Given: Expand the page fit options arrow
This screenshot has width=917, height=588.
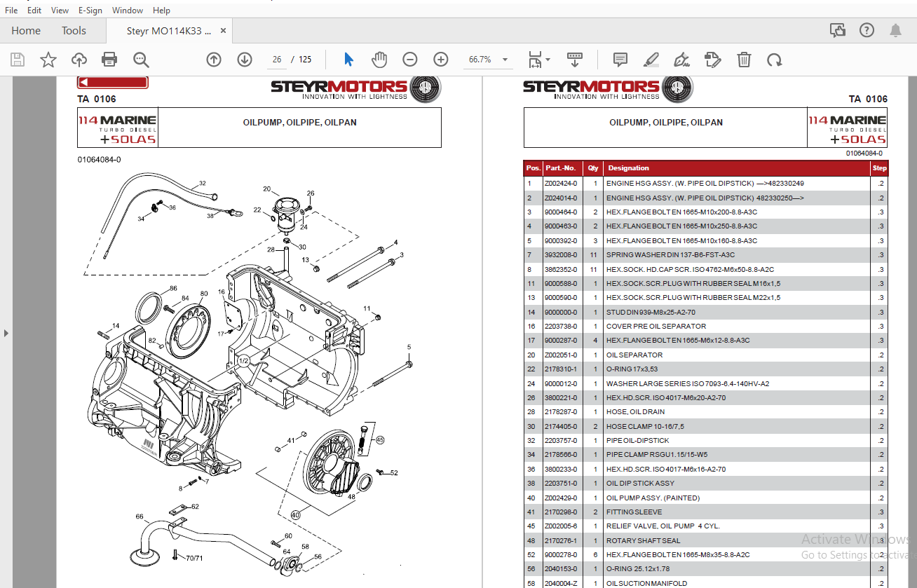Looking at the screenshot, I should pos(548,60).
